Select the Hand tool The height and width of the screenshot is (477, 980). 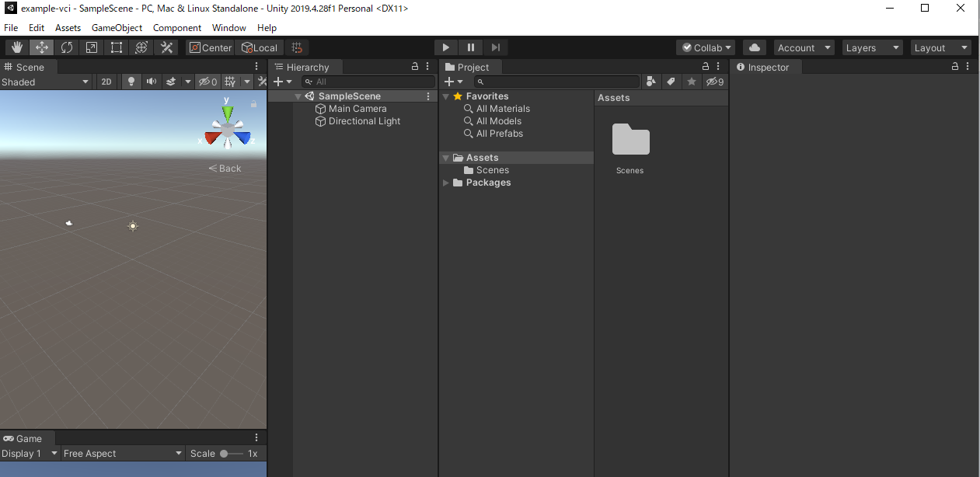pos(17,47)
